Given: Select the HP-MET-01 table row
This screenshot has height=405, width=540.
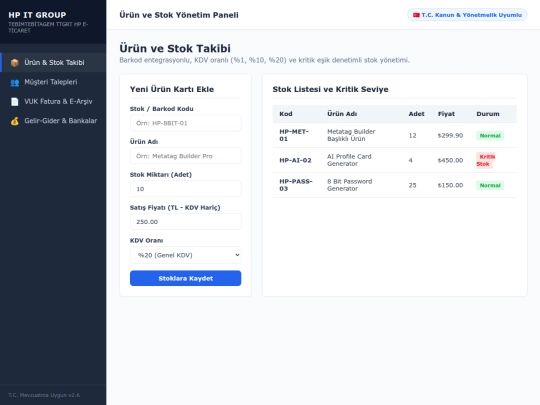Looking at the screenshot, I should click(395, 135).
